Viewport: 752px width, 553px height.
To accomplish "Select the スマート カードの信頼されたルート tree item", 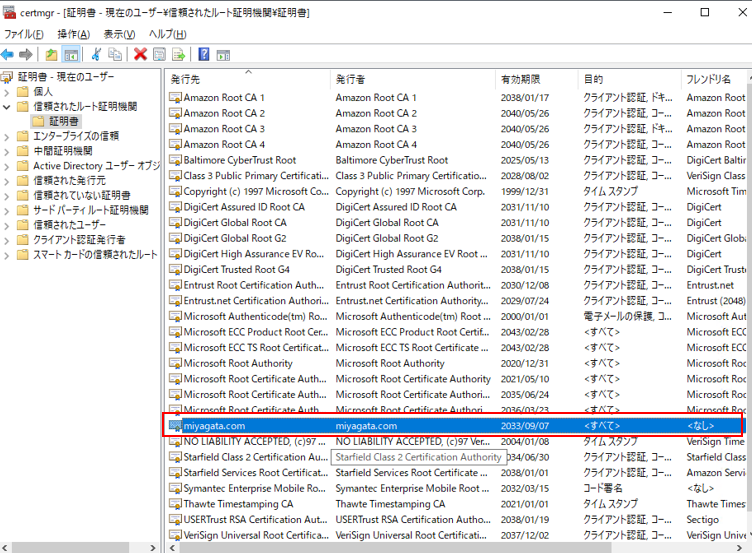I will pyautogui.click(x=95, y=255).
